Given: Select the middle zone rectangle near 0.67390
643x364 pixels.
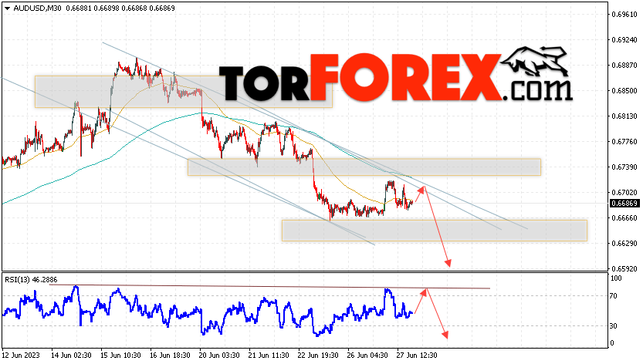Looking at the screenshot, I should pyautogui.click(x=364, y=167).
